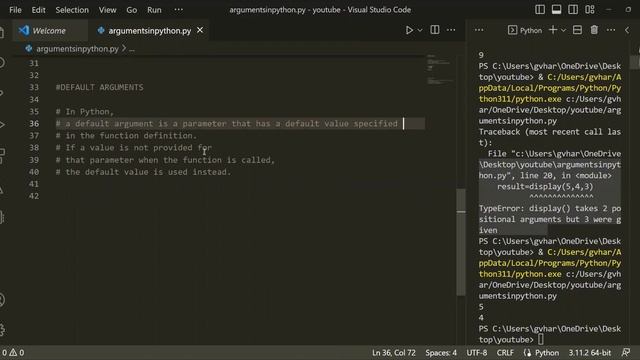Click 'TypeError: display() takes 2' terminal line

pyautogui.click(x=550, y=209)
